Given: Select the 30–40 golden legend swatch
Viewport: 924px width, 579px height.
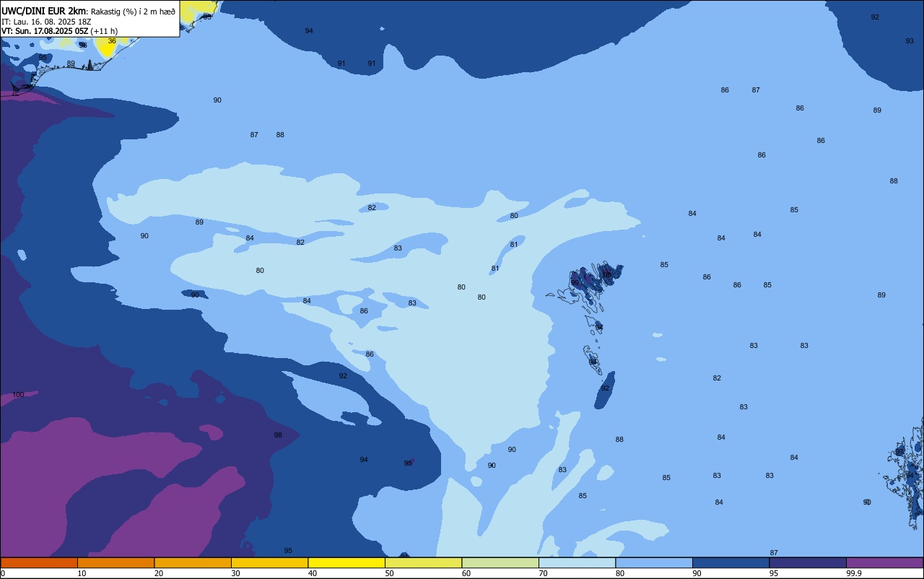Looking at the screenshot, I should click(269, 562).
